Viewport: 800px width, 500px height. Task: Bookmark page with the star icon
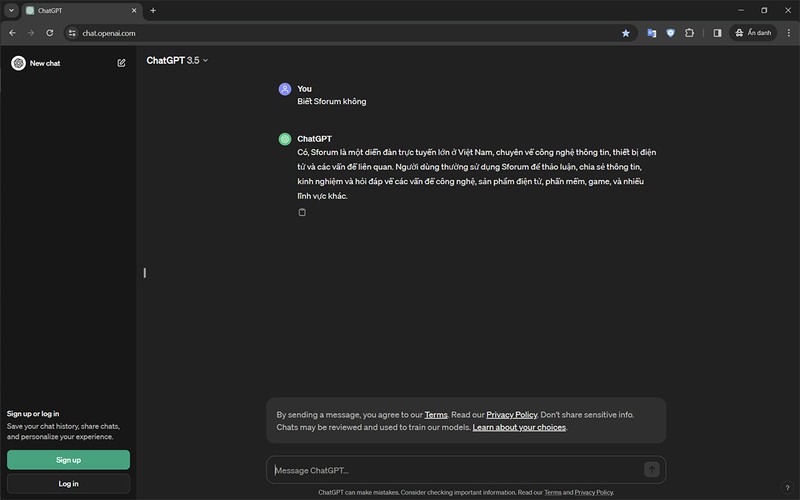point(626,33)
